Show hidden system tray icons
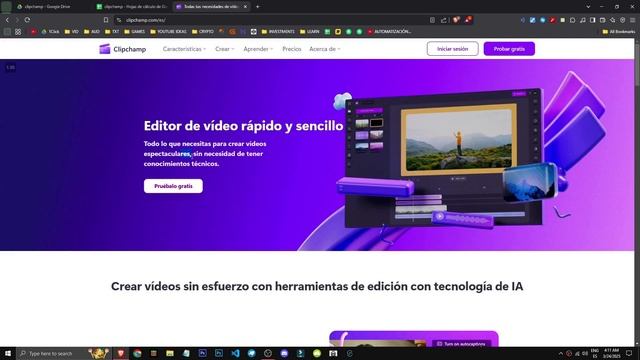Image resolution: width=640 pixels, height=360 pixels. point(560,353)
